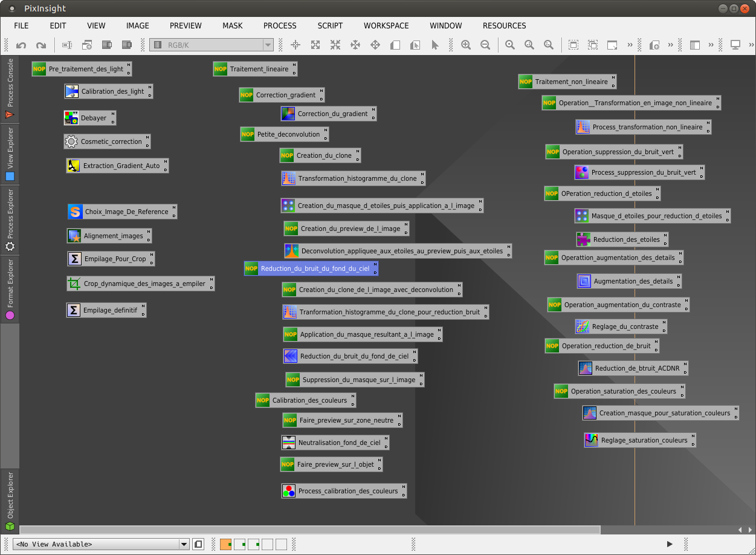The image size is (756, 555).
Task: Select the Process_calibration_des_couleurs icon
Action: click(289, 491)
